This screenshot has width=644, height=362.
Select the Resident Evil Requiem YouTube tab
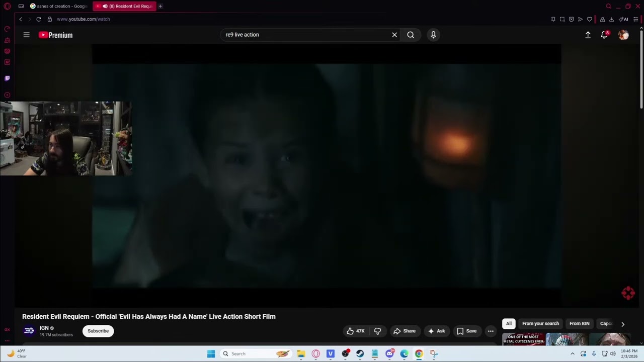tap(125, 6)
